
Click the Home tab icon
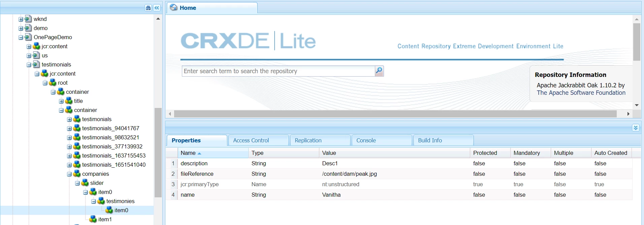174,7
